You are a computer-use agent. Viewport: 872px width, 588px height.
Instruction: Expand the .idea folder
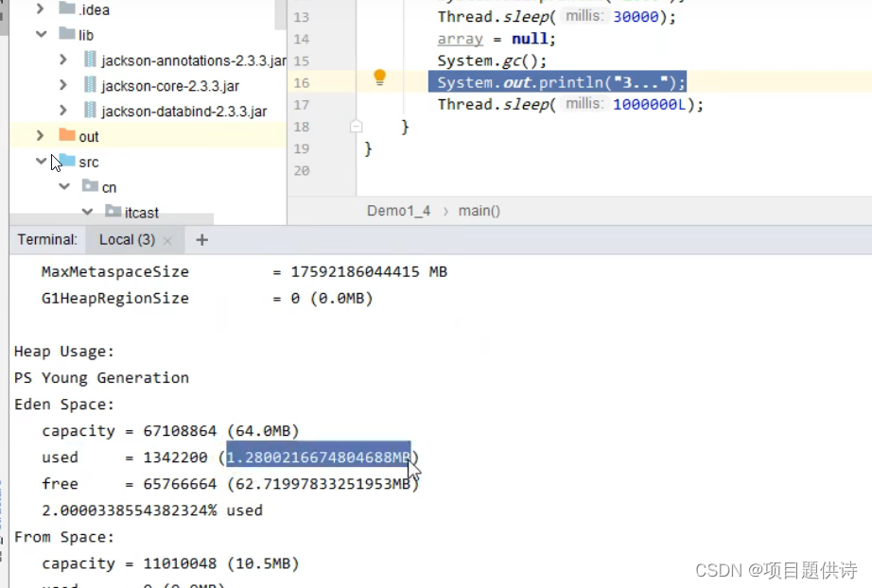(40, 9)
